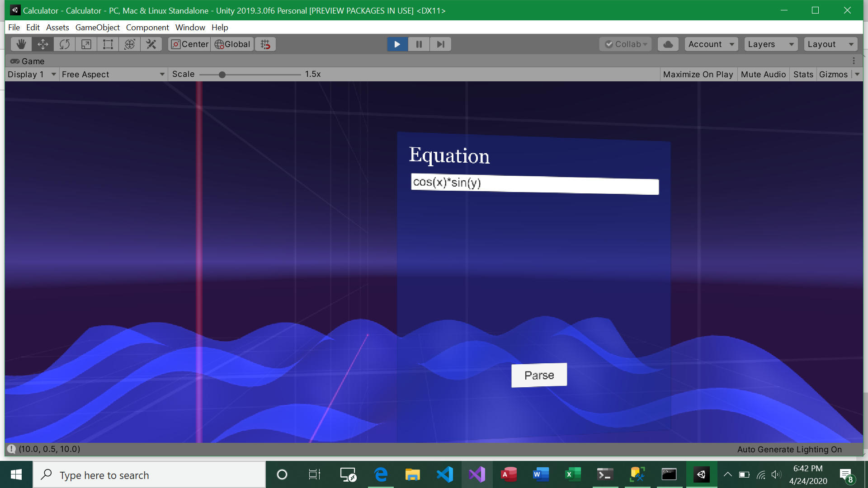The height and width of the screenshot is (488, 868).
Task: Pause playback with the Pause button
Action: click(x=419, y=44)
